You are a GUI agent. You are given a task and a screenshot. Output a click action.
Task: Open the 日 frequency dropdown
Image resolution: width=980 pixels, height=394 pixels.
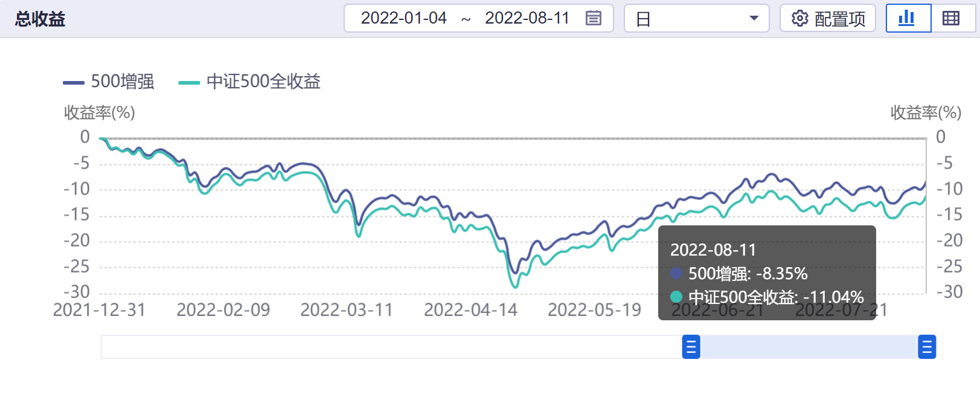[696, 18]
